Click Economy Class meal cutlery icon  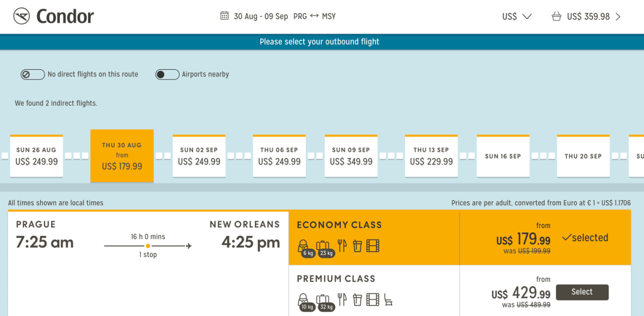point(342,246)
